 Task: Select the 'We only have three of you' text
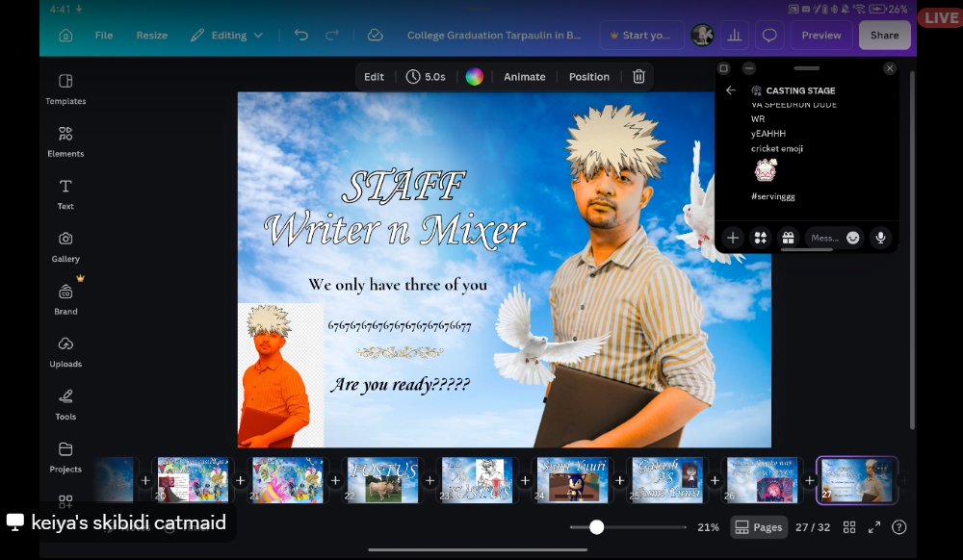coord(398,285)
